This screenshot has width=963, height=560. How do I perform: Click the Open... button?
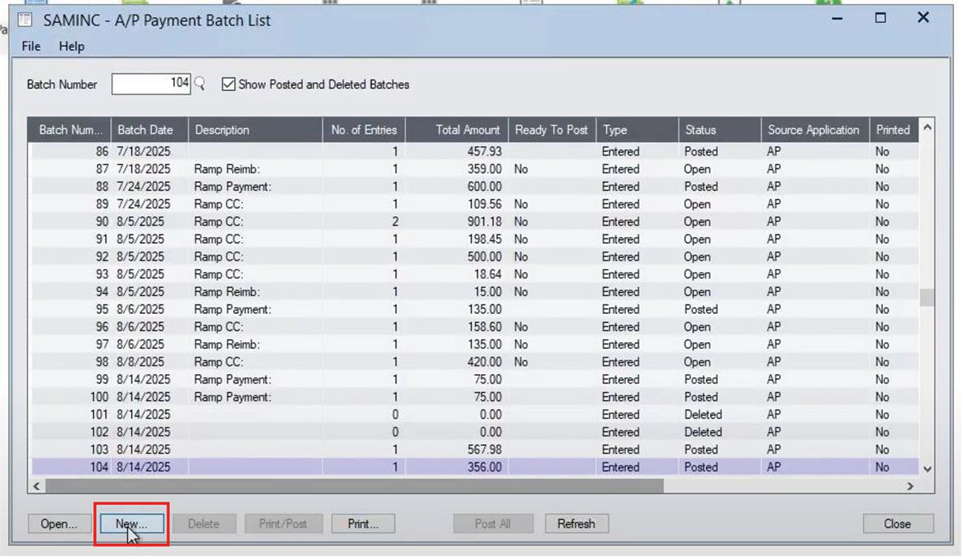tap(59, 524)
